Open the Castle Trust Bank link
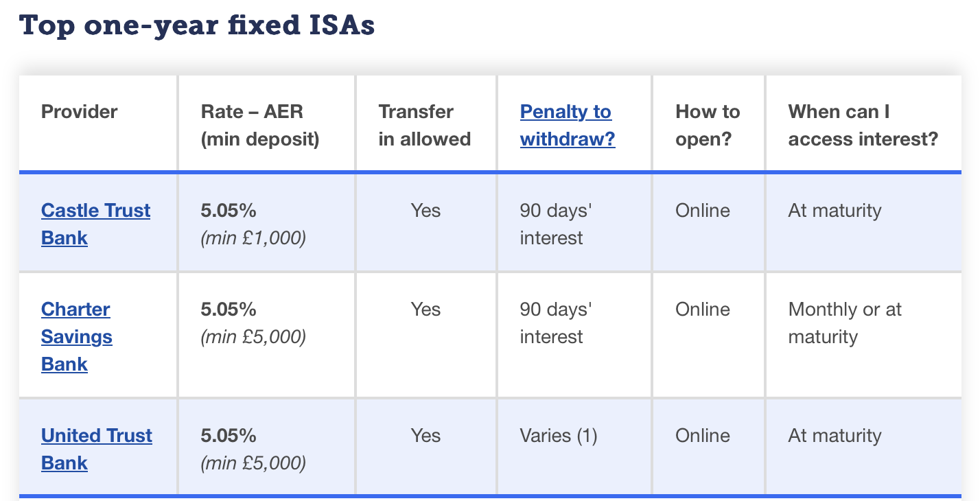The width and height of the screenshot is (980, 501). tap(95, 224)
